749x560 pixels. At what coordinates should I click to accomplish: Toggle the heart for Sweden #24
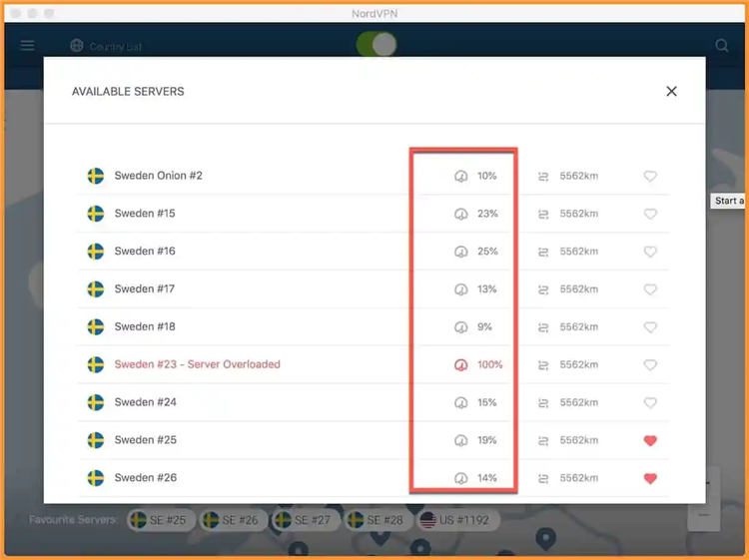(x=650, y=402)
